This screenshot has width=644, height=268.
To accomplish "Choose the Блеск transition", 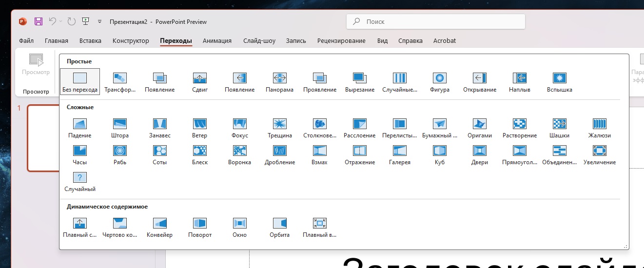I will click(200, 154).
